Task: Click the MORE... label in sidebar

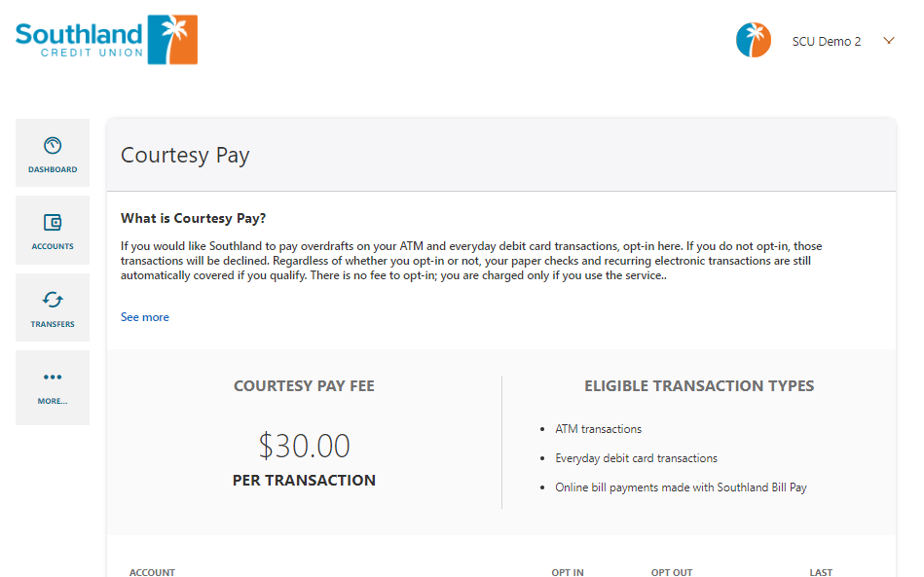Action: (53, 401)
